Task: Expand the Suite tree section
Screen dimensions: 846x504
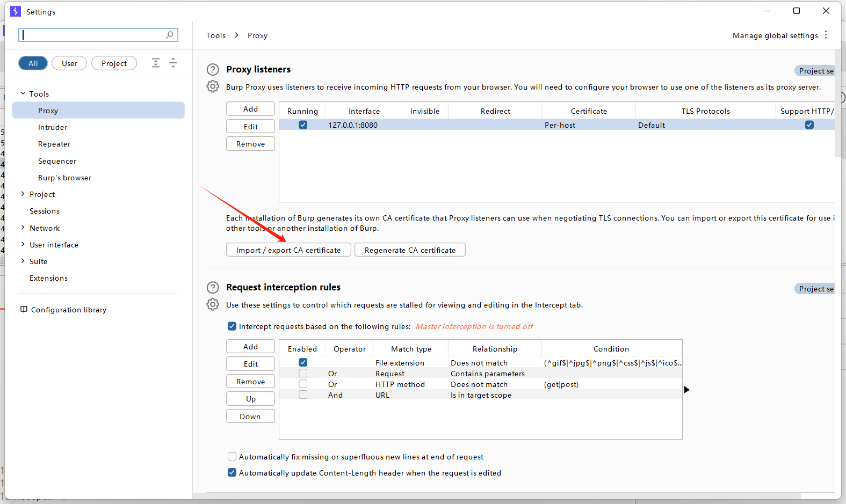Action: click(23, 261)
